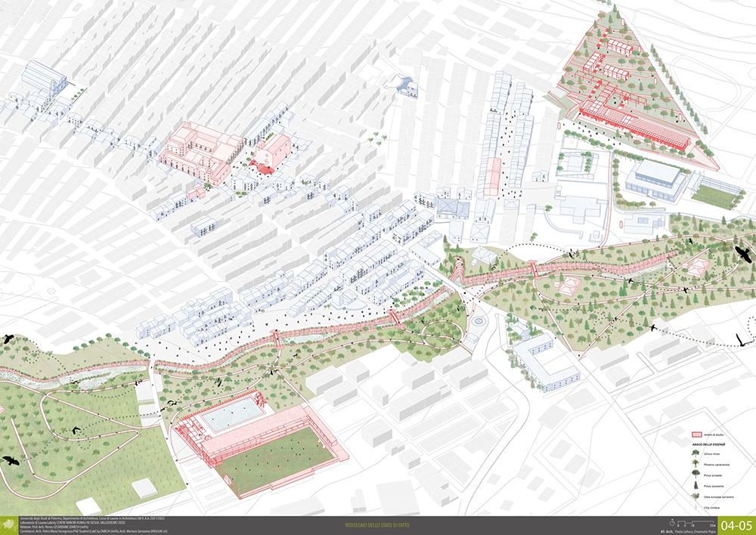Select the Olea europaea sylvestris icon

click(696, 496)
